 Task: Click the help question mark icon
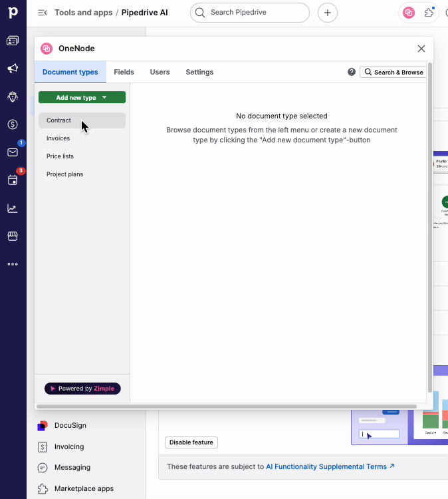click(352, 72)
